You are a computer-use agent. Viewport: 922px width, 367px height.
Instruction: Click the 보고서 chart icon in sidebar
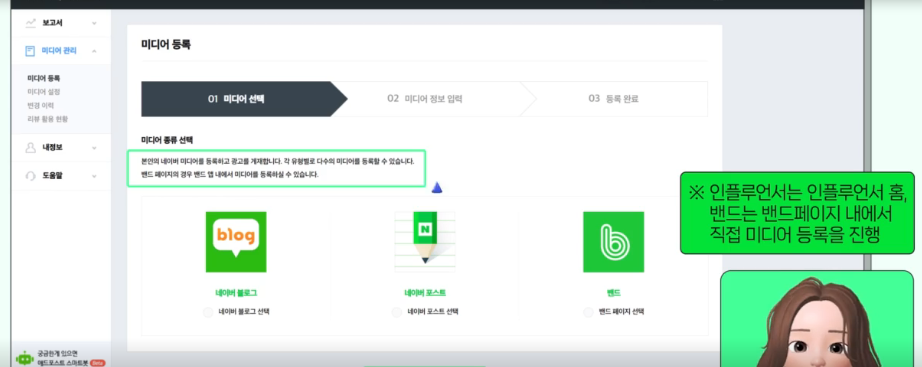(x=31, y=23)
